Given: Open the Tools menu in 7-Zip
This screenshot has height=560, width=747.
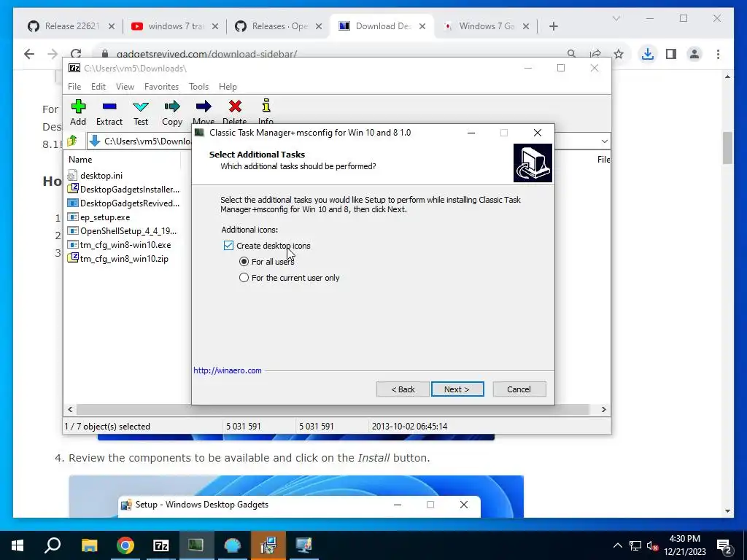Looking at the screenshot, I should coord(198,87).
